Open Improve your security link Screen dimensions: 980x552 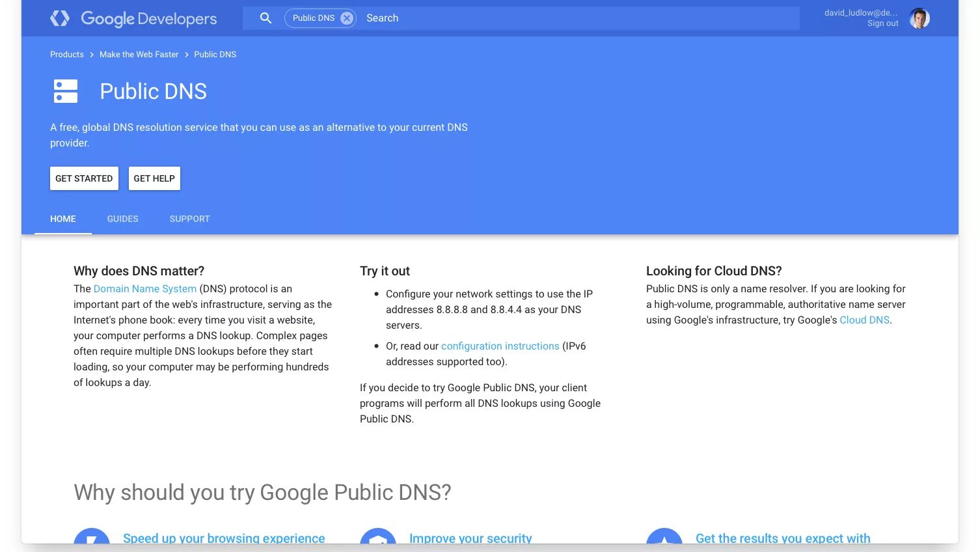(470, 538)
